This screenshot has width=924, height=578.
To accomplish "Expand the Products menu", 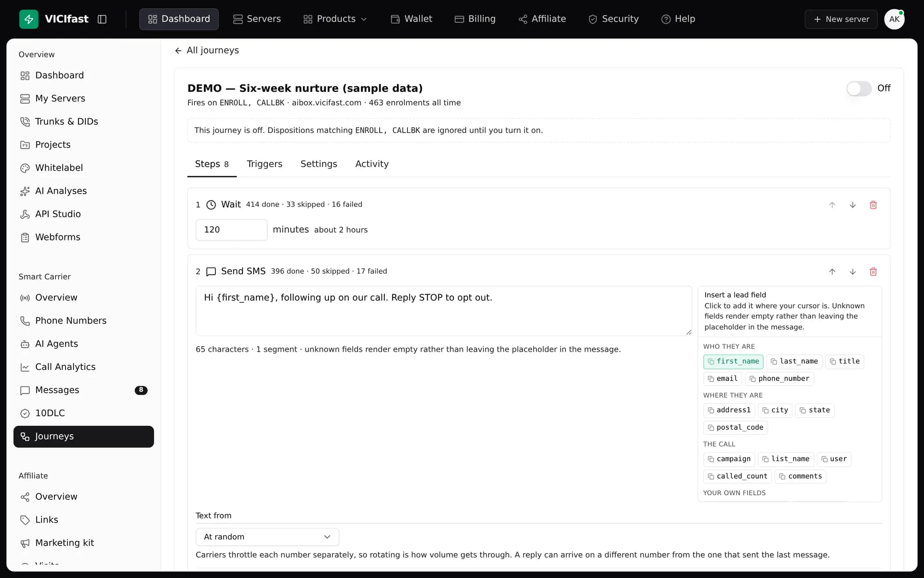I will 335,19.
